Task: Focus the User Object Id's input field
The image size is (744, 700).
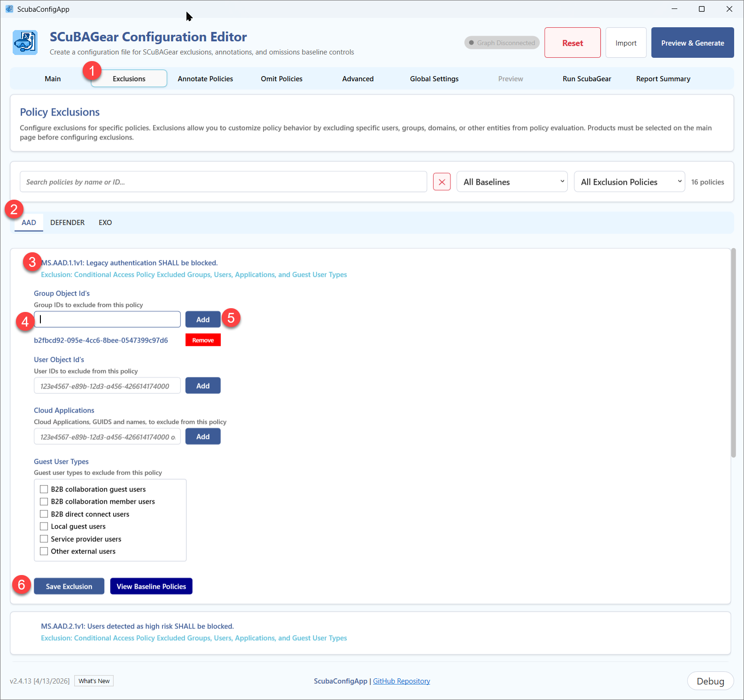Action: coord(107,386)
